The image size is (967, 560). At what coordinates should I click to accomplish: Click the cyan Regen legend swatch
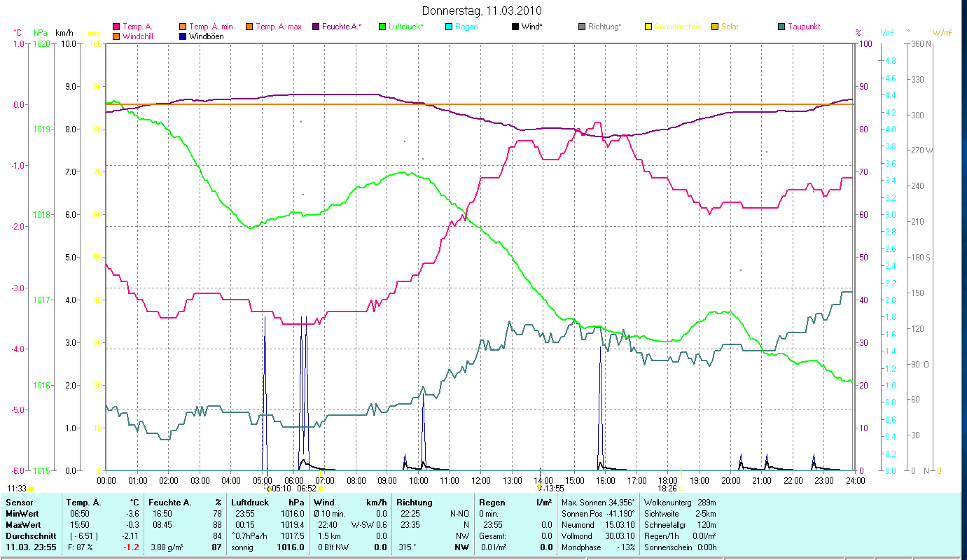[x=449, y=27]
